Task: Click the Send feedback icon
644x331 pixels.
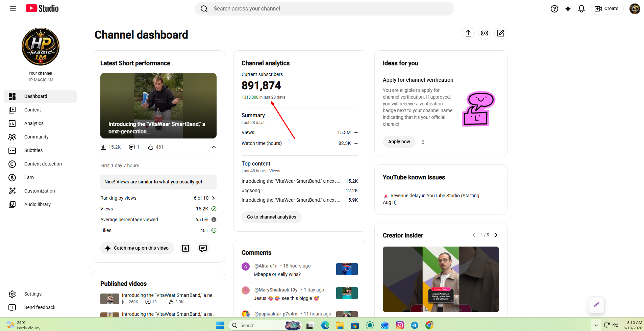Action: 12,308
